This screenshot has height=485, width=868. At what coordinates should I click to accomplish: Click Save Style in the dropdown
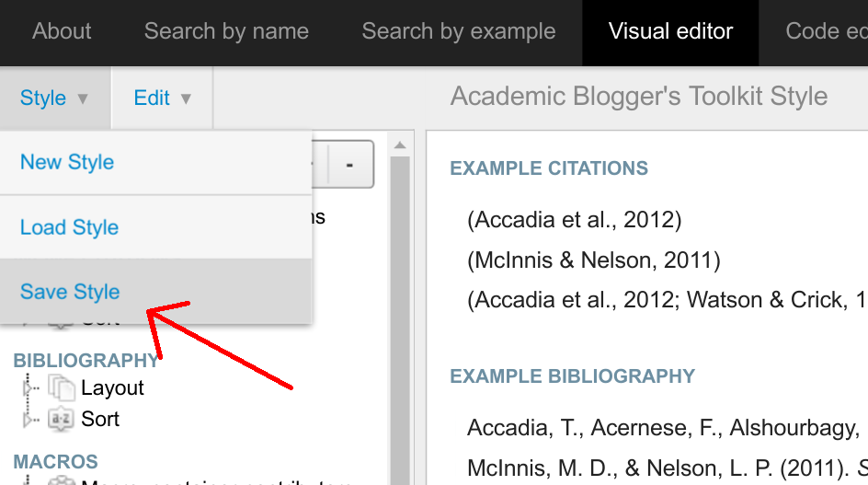tap(70, 292)
